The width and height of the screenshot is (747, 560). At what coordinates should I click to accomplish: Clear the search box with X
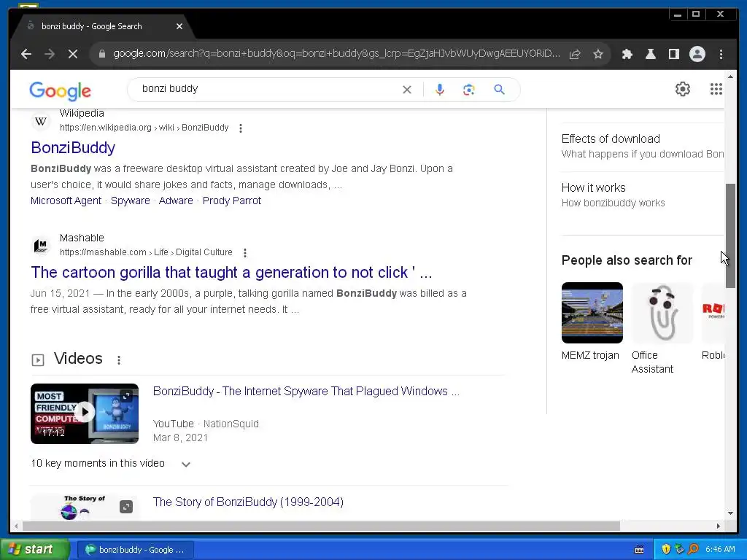[407, 90]
